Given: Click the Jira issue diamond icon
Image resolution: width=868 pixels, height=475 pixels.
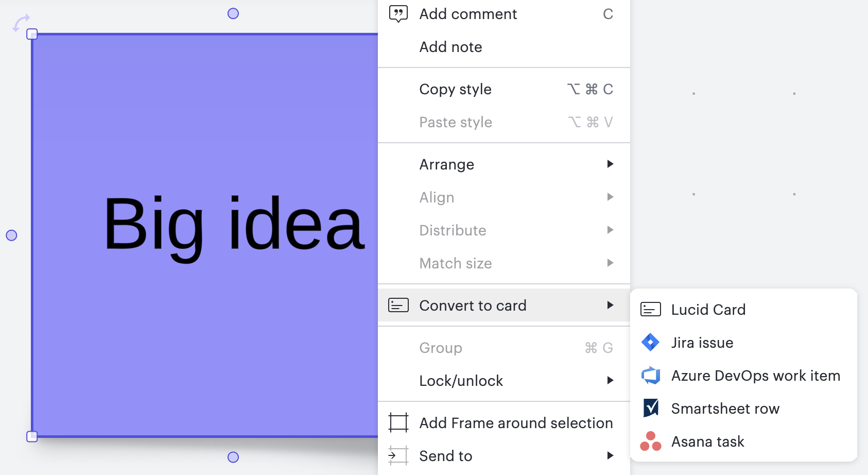Looking at the screenshot, I should 650,342.
